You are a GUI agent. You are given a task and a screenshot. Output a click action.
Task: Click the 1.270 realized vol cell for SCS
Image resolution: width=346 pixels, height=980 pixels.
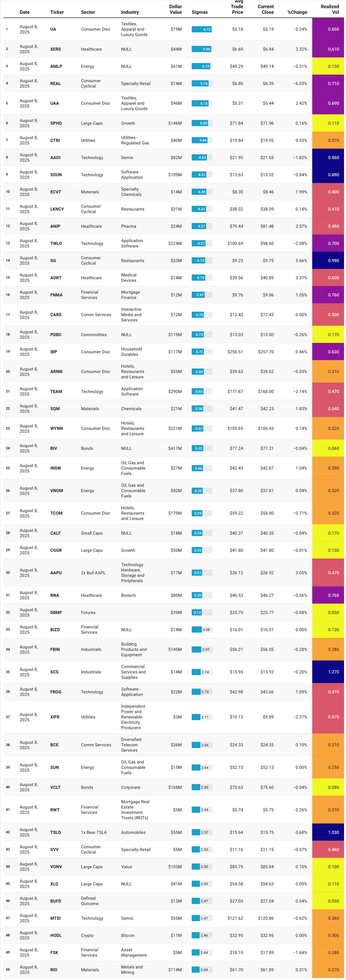coord(328,672)
